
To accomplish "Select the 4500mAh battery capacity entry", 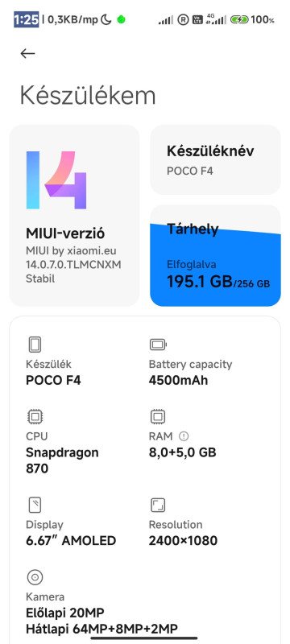I will 178,380.
